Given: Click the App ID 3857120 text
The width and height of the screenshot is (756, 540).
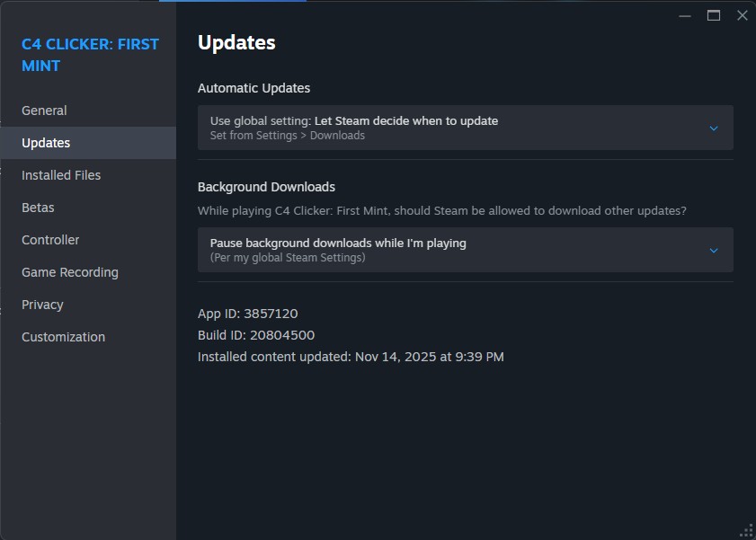Looking at the screenshot, I should pyautogui.click(x=247, y=314).
